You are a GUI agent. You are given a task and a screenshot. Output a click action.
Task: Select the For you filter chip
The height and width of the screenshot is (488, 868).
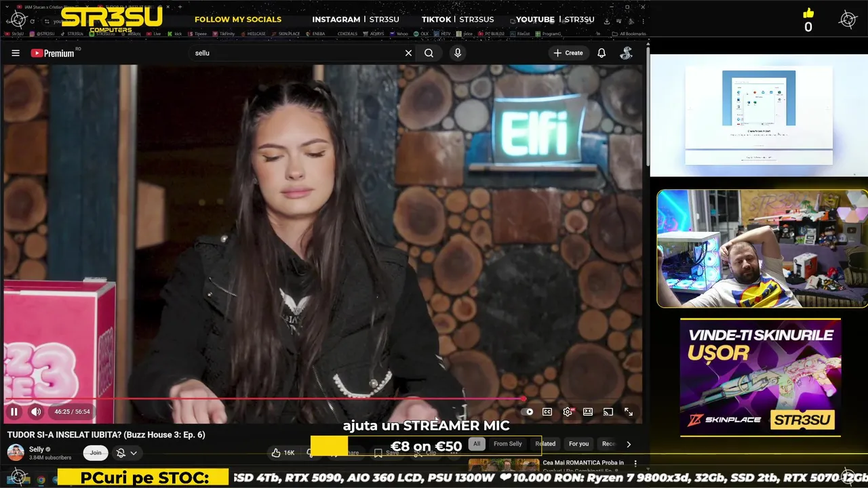pyautogui.click(x=578, y=444)
